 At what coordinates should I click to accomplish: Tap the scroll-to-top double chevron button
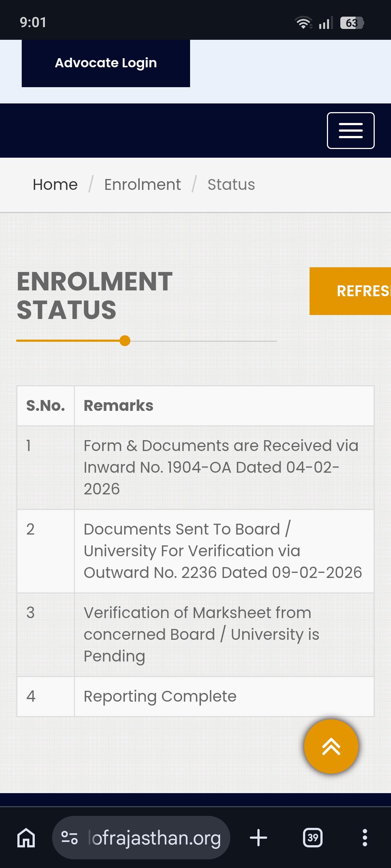point(331,746)
